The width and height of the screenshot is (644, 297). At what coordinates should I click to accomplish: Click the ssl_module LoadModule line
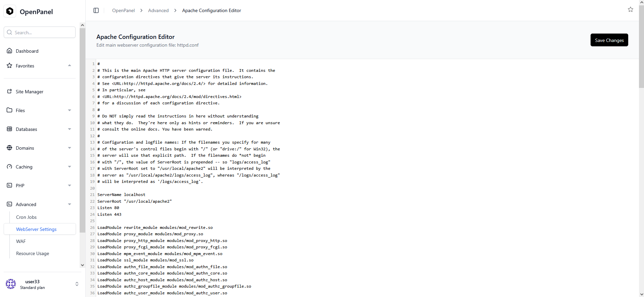(145, 260)
